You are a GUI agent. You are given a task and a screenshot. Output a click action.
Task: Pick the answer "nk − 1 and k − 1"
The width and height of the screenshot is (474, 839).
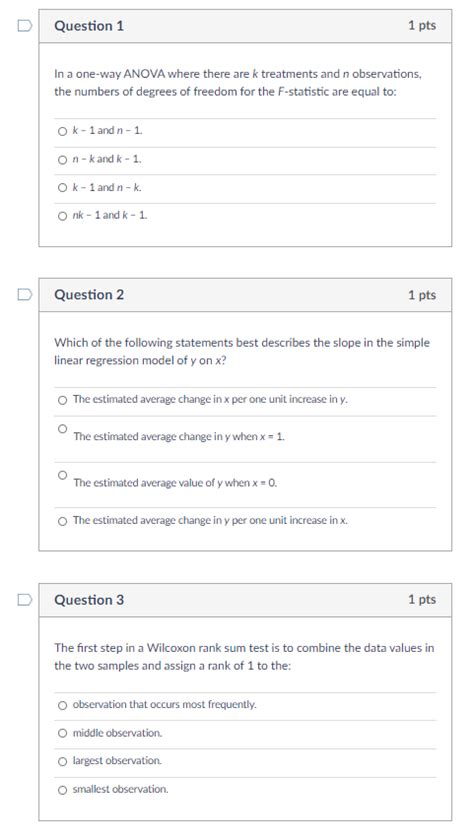click(x=63, y=216)
